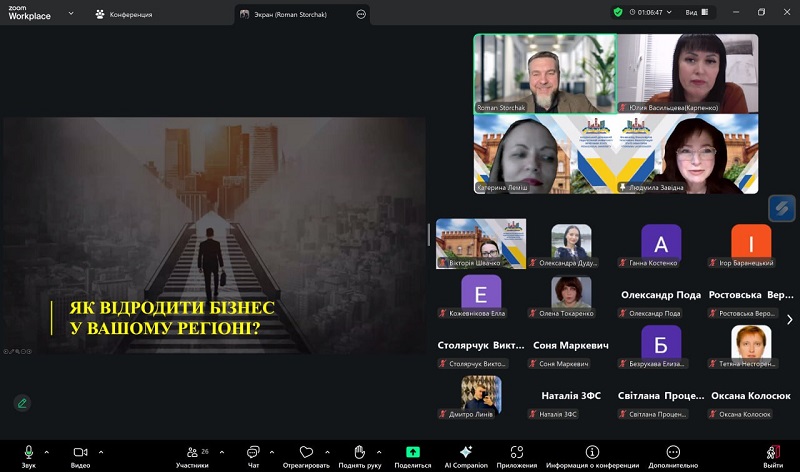Image resolution: width=800 pixels, height=472 pixels.
Task: Expand video options arrow next to Видео
Action: (103, 451)
